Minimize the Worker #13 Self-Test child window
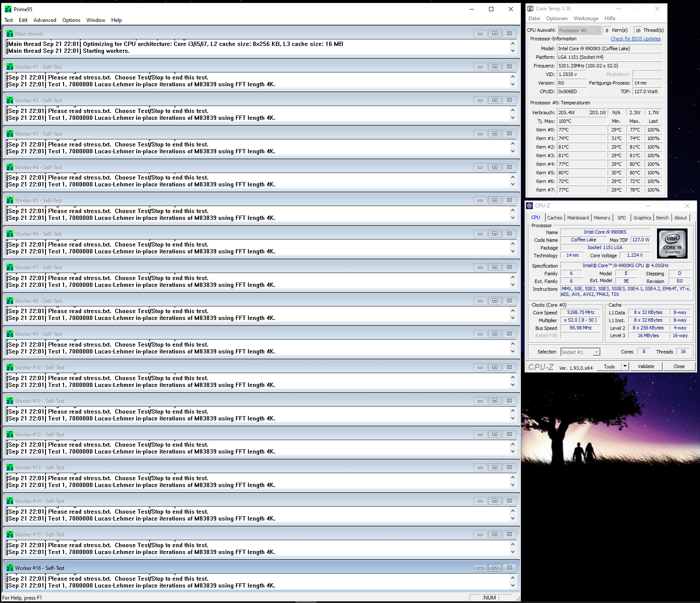 point(480,467)
